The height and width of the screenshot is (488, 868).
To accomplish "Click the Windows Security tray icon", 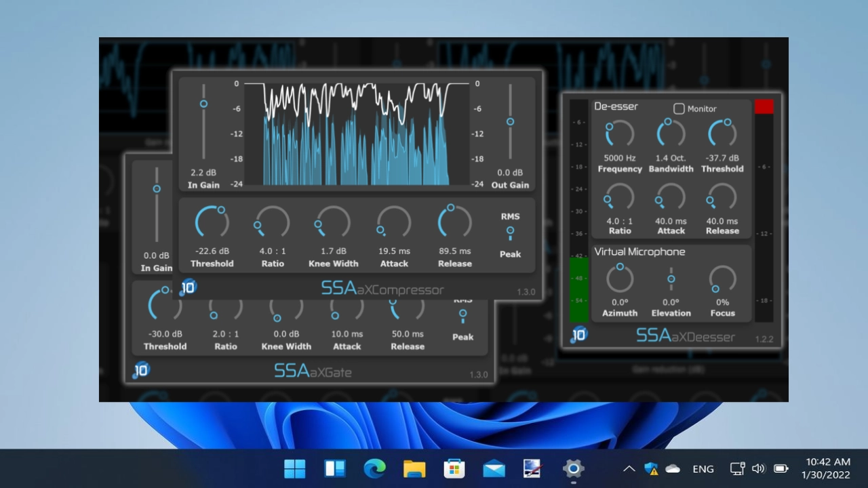I will pos(651,468).
